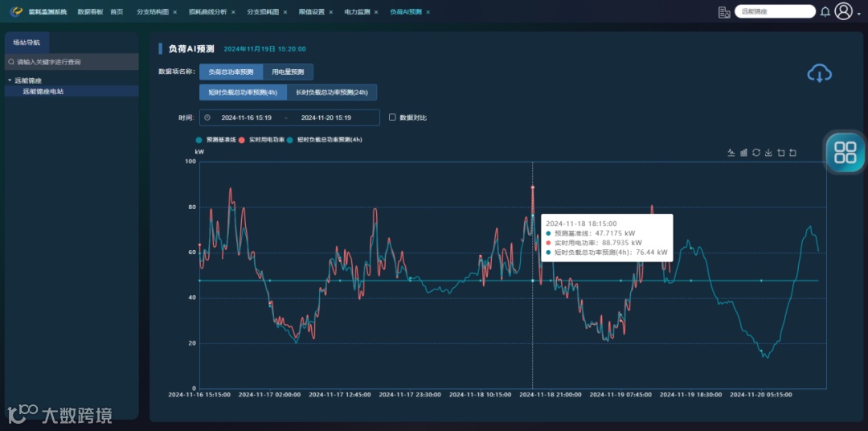
Task: Open the 数据看板 menu
Action: (90, 11)
